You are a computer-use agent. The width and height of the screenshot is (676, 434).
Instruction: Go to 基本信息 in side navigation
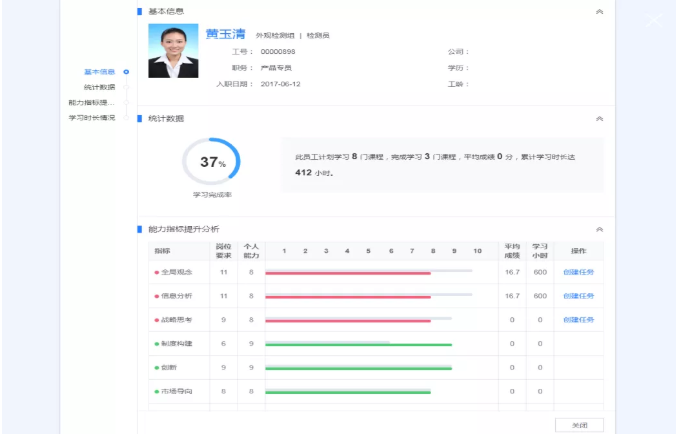point(99,72)
